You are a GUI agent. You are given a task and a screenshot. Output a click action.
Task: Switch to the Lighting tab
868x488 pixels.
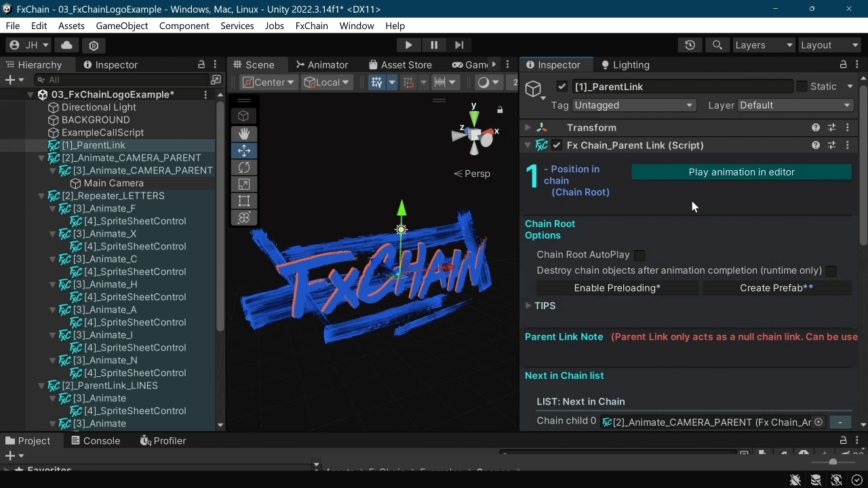[x=625, y=64]
